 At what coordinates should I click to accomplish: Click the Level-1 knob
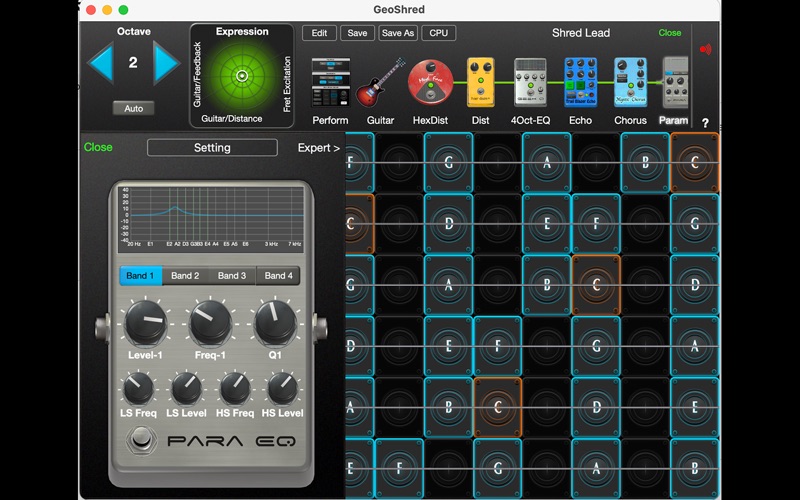coord(145,323)
